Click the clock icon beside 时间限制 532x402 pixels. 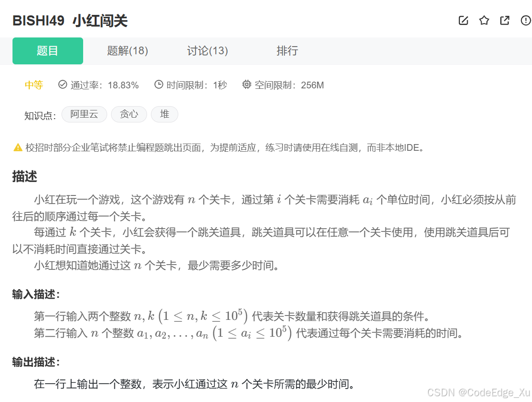(x=159, y=84)
